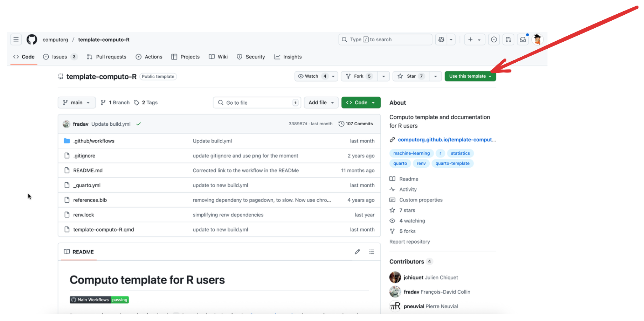Open the create new plus menu
Screen dimensions: 644x321
(475, 40)
